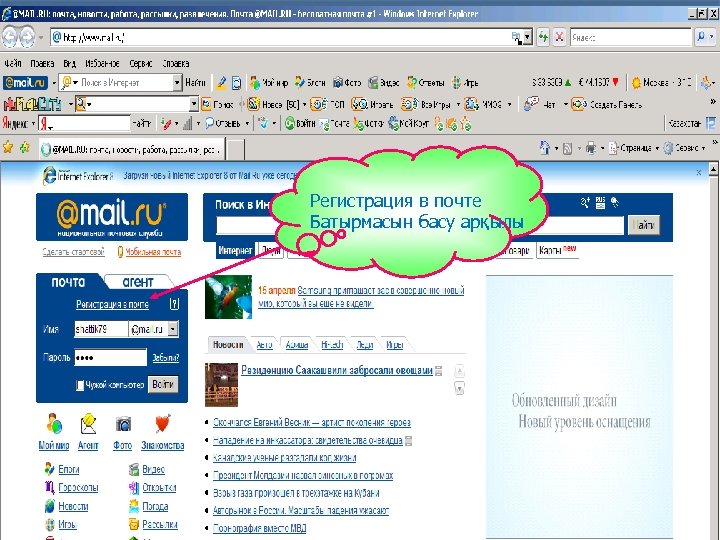Click the green Refresh page icon
Screen dimensions: 720x540
(543, 37)
